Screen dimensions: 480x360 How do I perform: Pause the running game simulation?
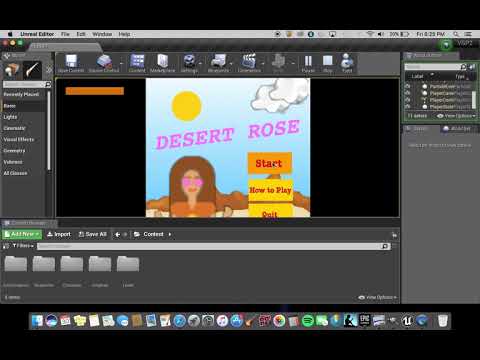point(308,63)
